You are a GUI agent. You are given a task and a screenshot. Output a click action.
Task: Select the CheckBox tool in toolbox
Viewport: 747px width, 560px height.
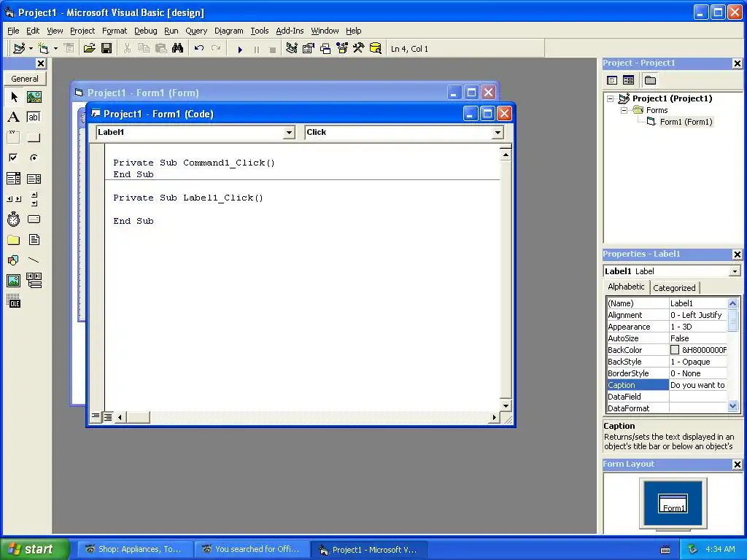coord(14,157)
